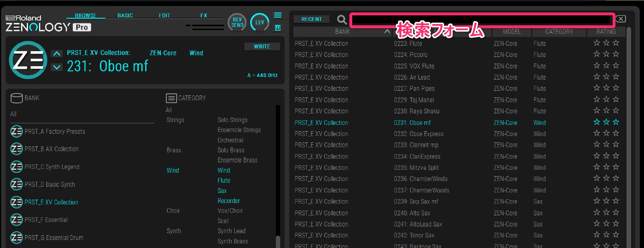Toggle the Solo Strings category filter
This screenshot has width=644, height=248.
[x=232, y=120]
